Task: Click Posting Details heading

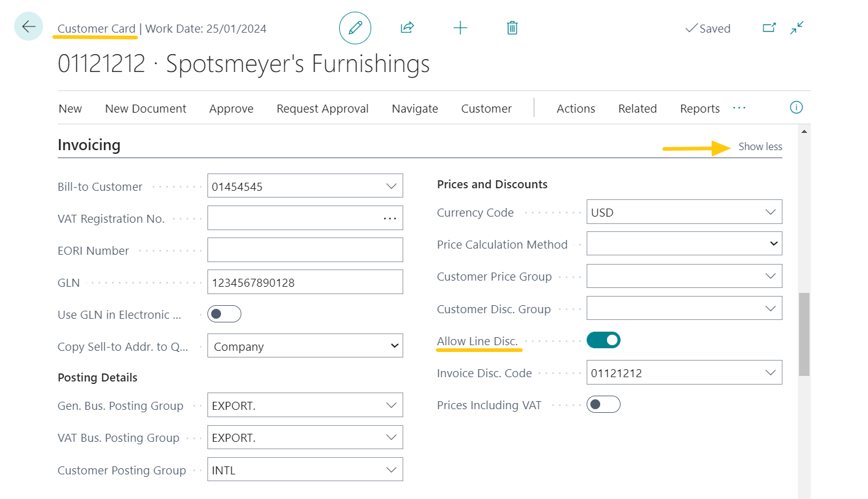Action: [x=97, y=377]
